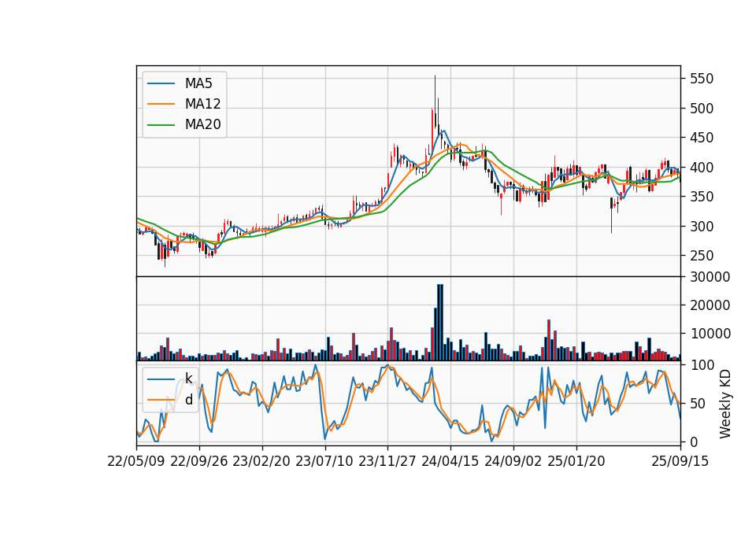Click the 25/01/20 date label

[576, 461]
